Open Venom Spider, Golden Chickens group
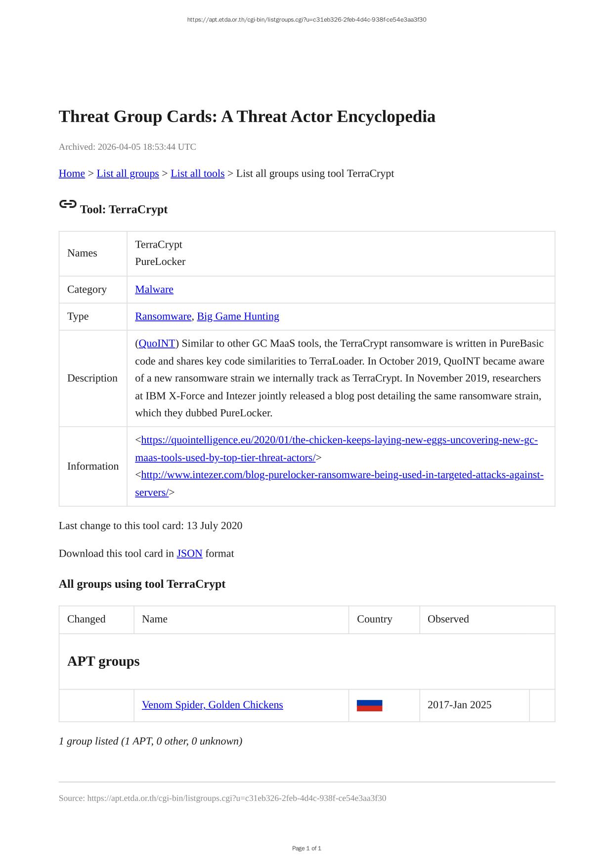The width and height of the screenshot is (614, 868). coord(213,705)
